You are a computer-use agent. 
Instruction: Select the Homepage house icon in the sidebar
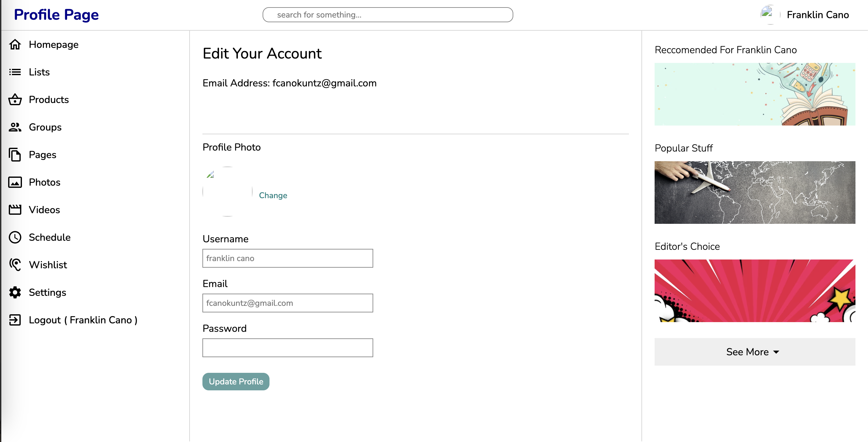coord(15,44)
